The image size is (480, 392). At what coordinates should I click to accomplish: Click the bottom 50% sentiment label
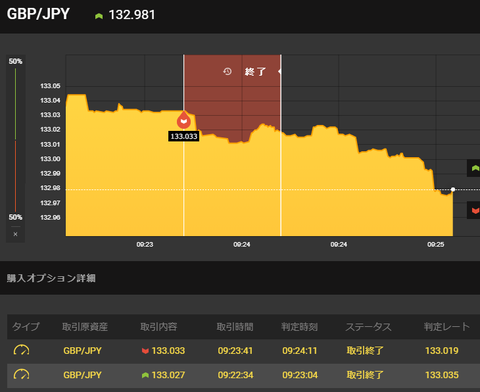[x=15, y=217]
